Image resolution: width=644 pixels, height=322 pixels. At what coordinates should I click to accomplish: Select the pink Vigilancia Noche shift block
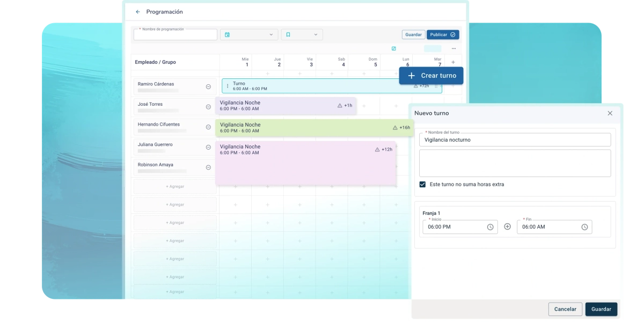[306, 163]
